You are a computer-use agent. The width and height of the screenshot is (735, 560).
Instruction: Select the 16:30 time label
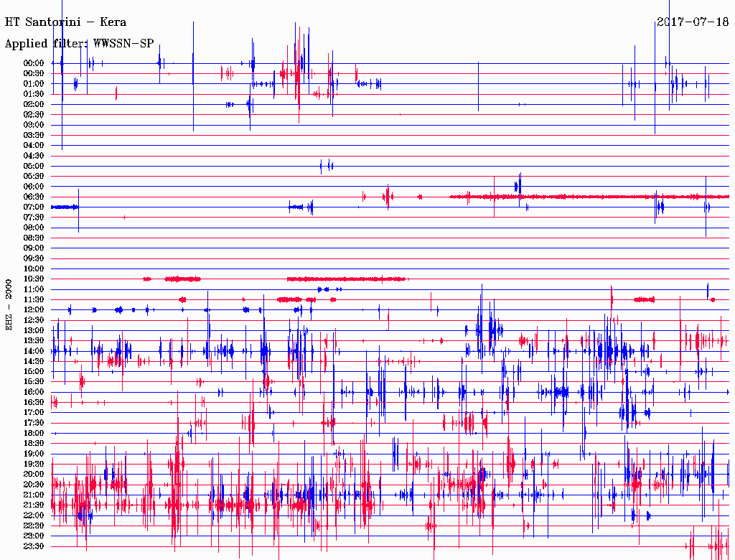coord(34,403)
